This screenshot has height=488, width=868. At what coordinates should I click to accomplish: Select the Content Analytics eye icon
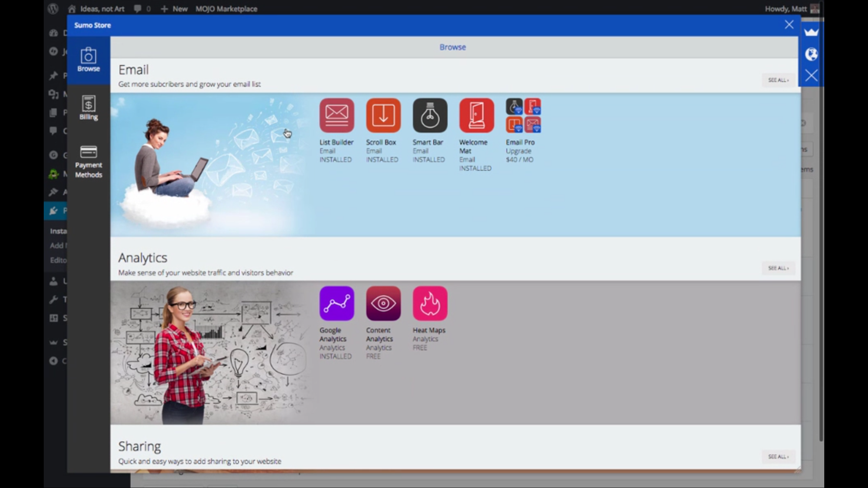383,303
